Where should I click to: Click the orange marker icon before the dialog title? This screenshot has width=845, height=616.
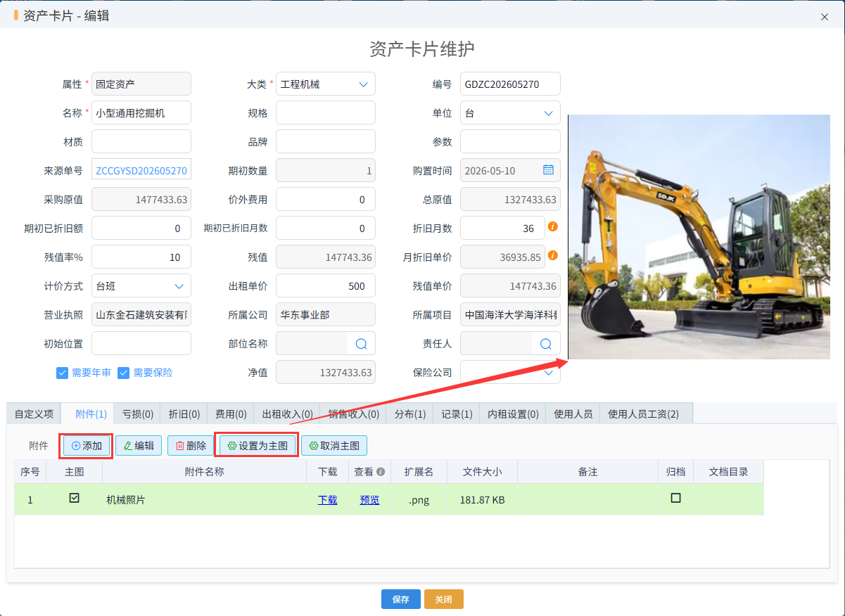[16, 15]
